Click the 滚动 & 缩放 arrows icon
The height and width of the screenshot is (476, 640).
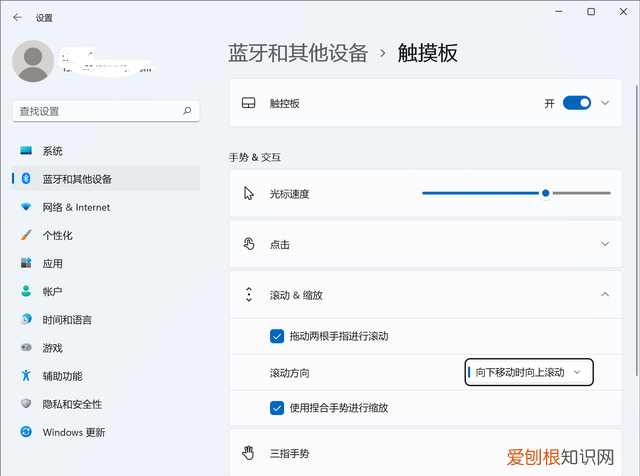pyautogui.click(x=249, y=294)
